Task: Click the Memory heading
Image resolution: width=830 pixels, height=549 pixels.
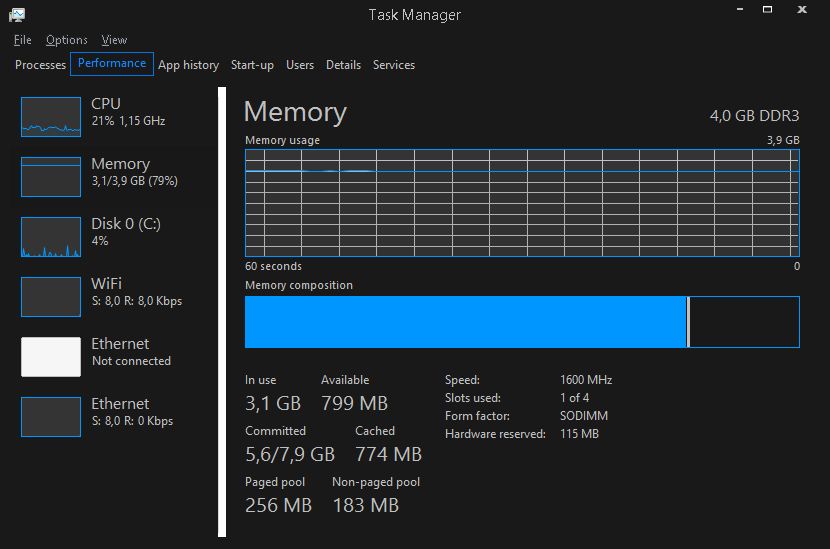Action: pos(295,112)
